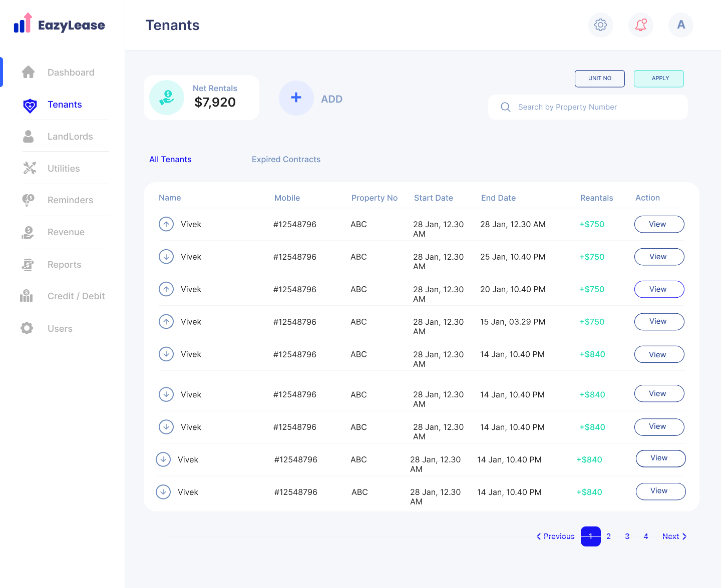Screen dimensions: 721x588
Task: Click the up-arrow icon in first tenant row
Action: tap(166, 224)
